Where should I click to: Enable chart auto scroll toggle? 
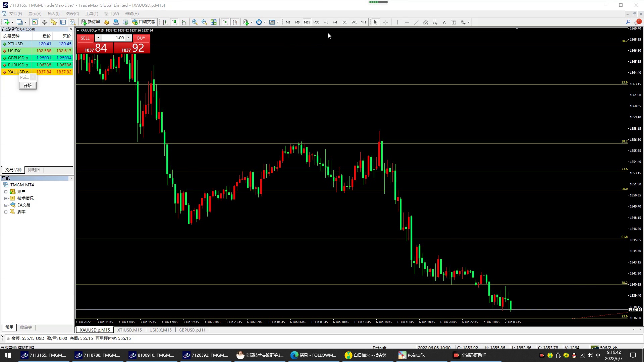(x=225, y=22)
